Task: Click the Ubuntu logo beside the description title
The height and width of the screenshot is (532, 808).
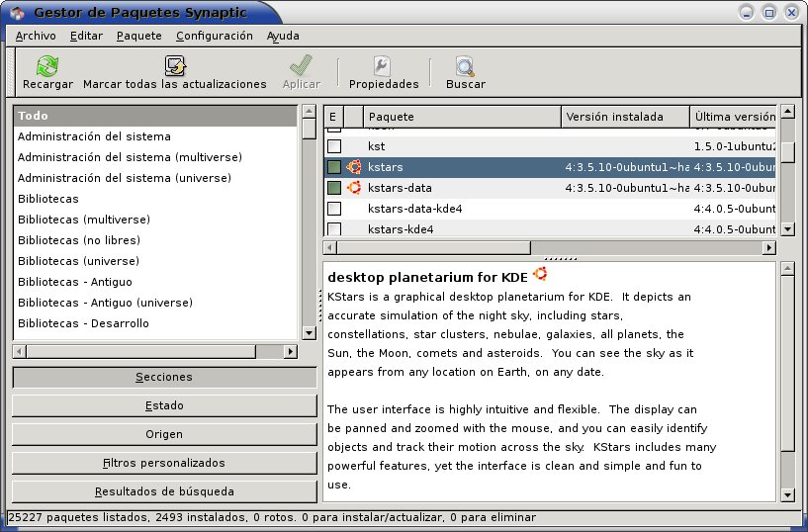Action: pos(540,274)
